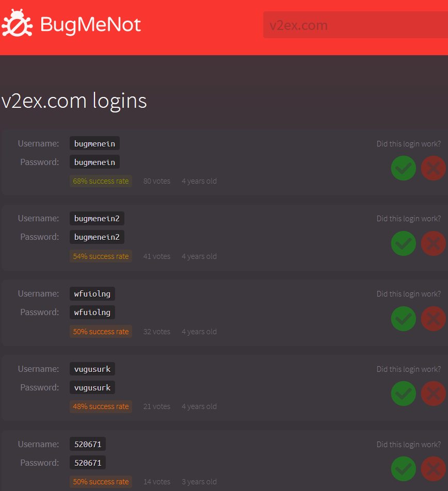The width and height of the screenshot is (448, 491).
Task: Select the bugmenein2 password box
Action: (x=97, y=237)
